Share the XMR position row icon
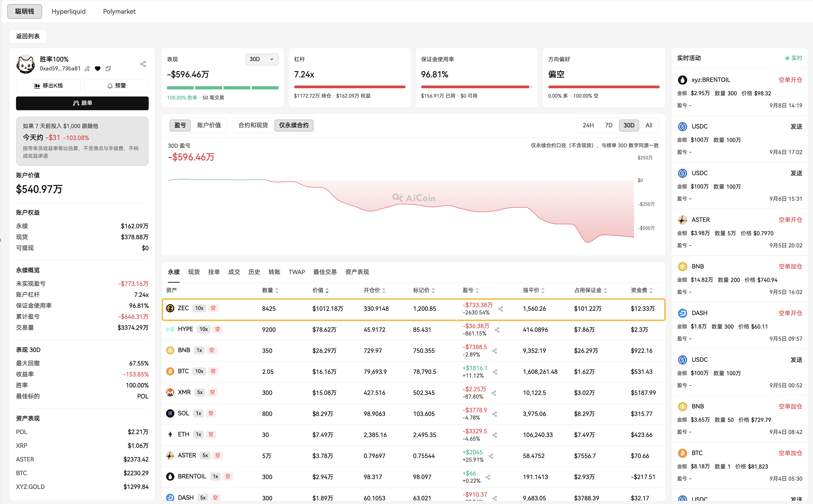This screenshot has height=504, width=813. (494, 393)
